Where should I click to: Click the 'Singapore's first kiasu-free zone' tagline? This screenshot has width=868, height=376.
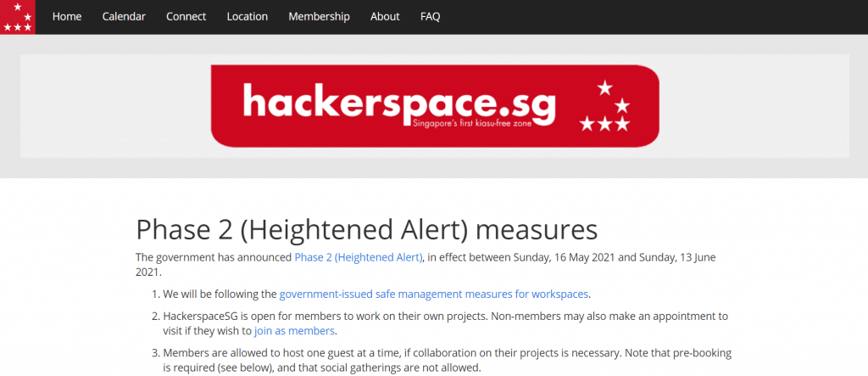click(472, 123)
